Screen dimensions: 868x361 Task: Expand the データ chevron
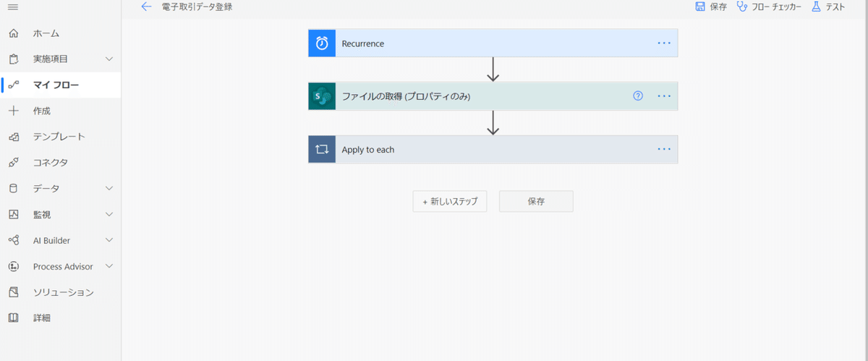coord(109,189)
